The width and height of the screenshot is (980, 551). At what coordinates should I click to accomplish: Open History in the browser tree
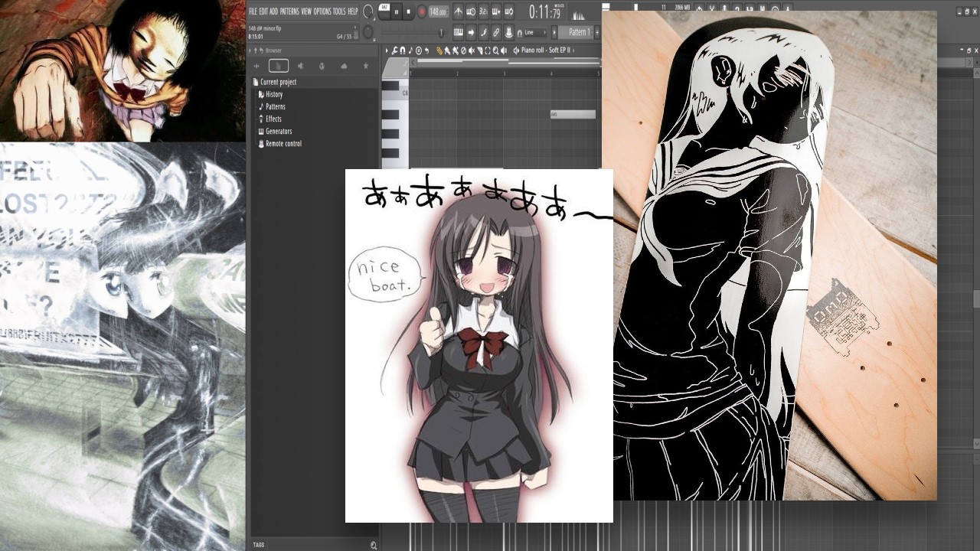pos(273,94)
